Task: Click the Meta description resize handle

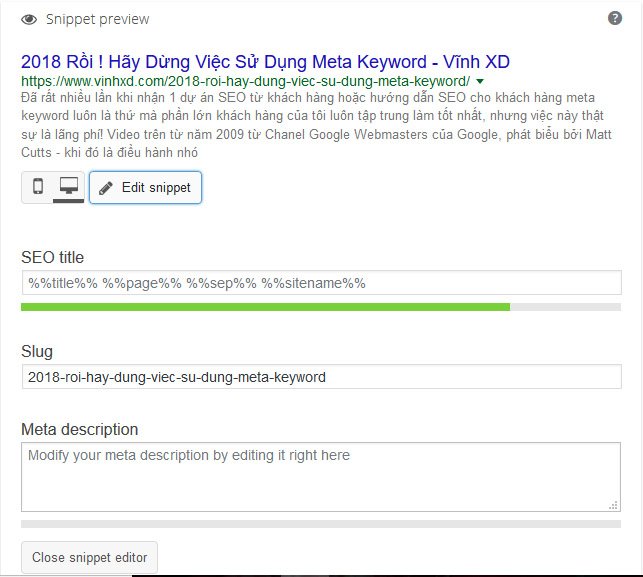Action: [x=614, y=506]
